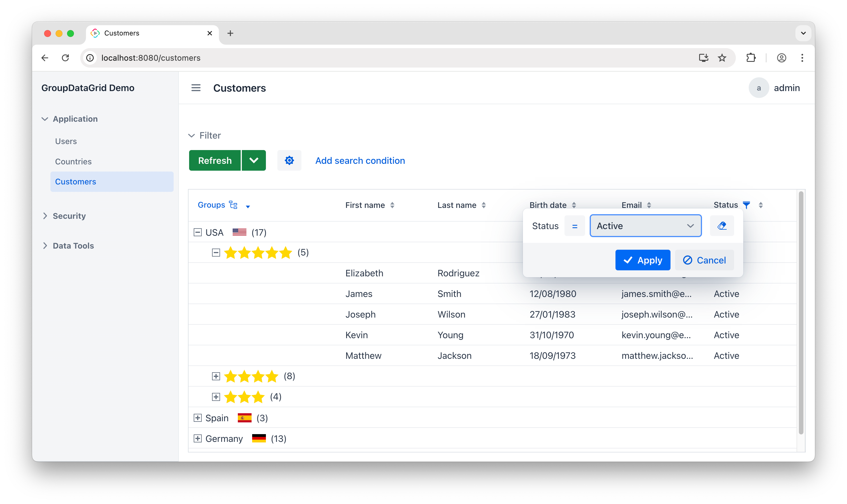
Task: Click the eraser clear-value icon in filter popup
Action: [x=721, y=226]
